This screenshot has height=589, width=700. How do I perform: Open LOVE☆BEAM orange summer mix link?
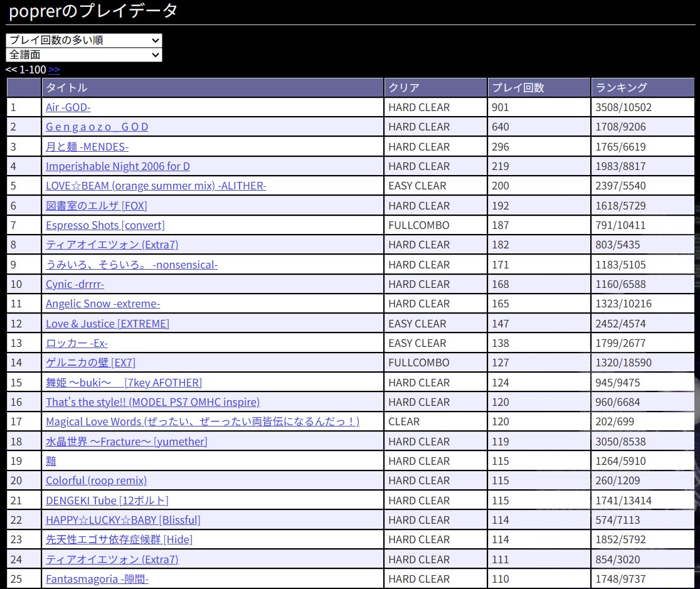tap(156, 186)
